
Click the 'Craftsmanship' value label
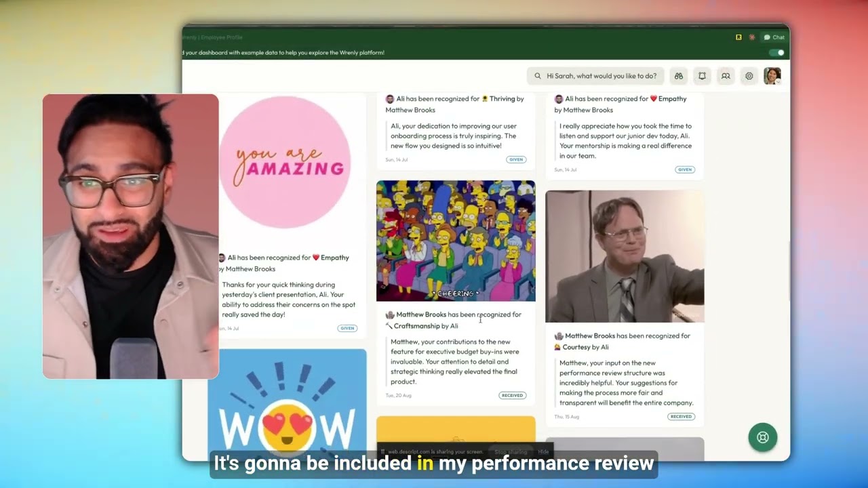click(416, 326)
